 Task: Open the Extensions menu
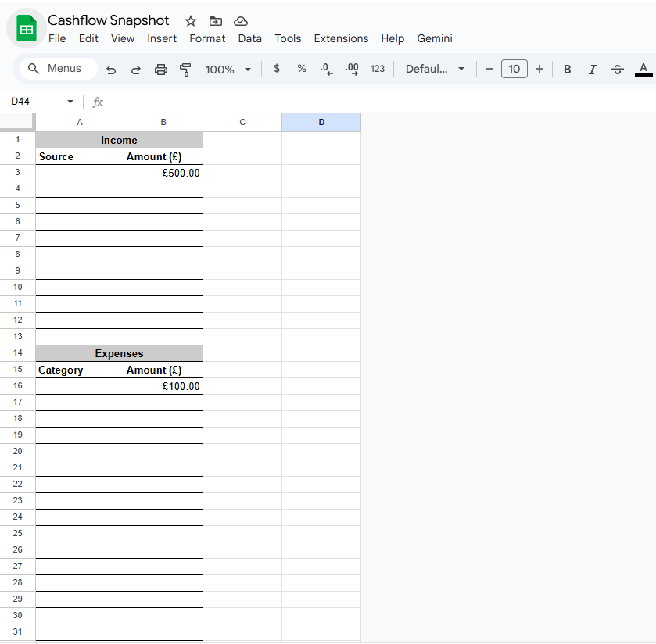pos(341,38)
